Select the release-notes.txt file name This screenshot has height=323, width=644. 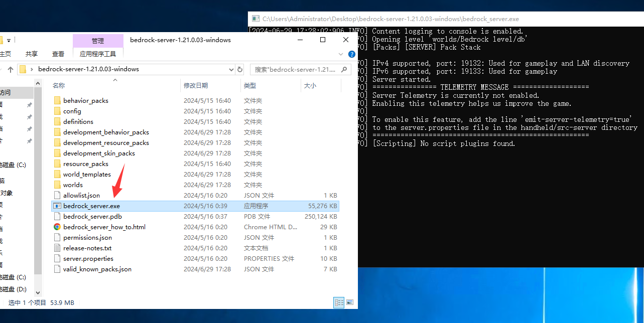pyautogui.click(x=87, y=248)
